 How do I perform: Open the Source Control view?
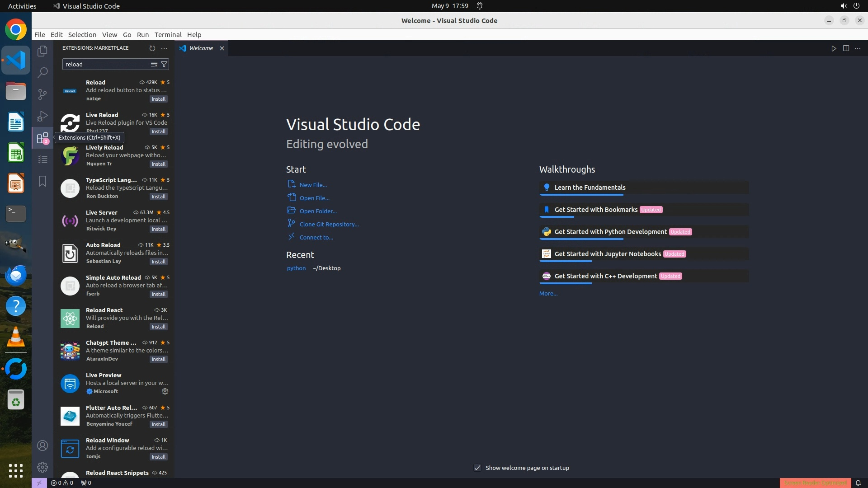click(x=42, y=94)
